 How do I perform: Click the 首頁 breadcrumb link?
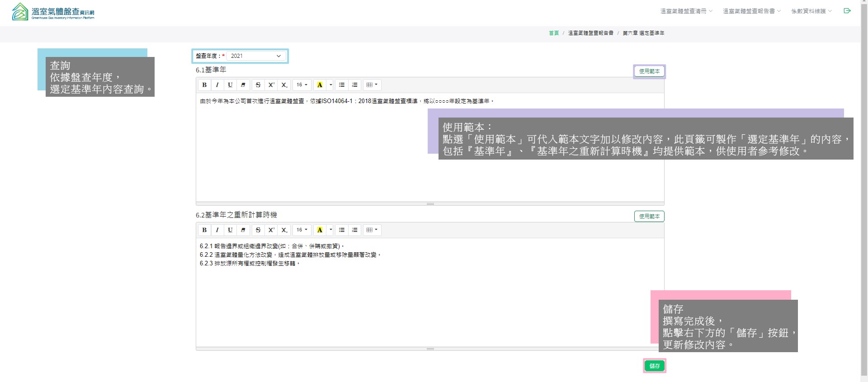click(554, 33)
